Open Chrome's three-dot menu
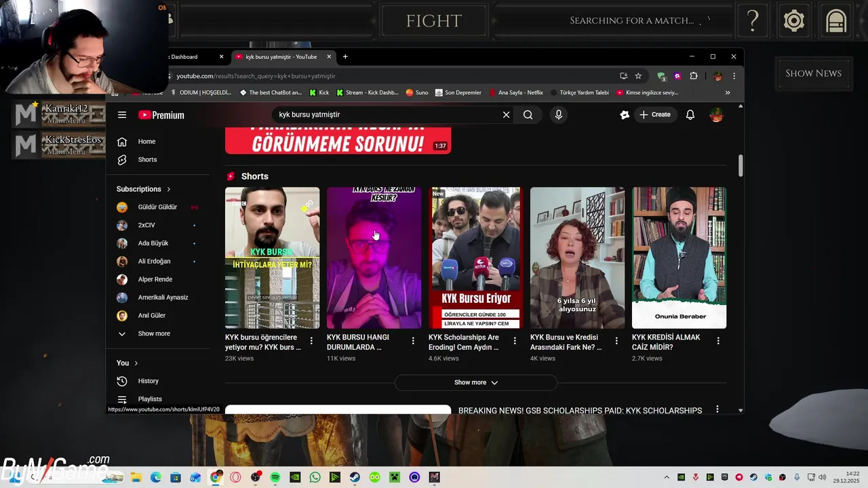868x488 pixels. pyautogui.click(x=734, y=76)
